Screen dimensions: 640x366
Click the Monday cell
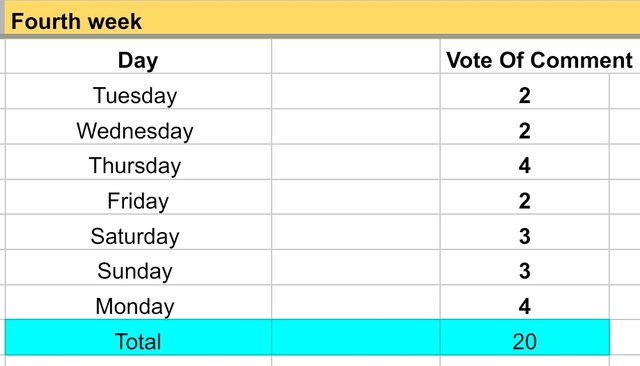coord(138,302)
